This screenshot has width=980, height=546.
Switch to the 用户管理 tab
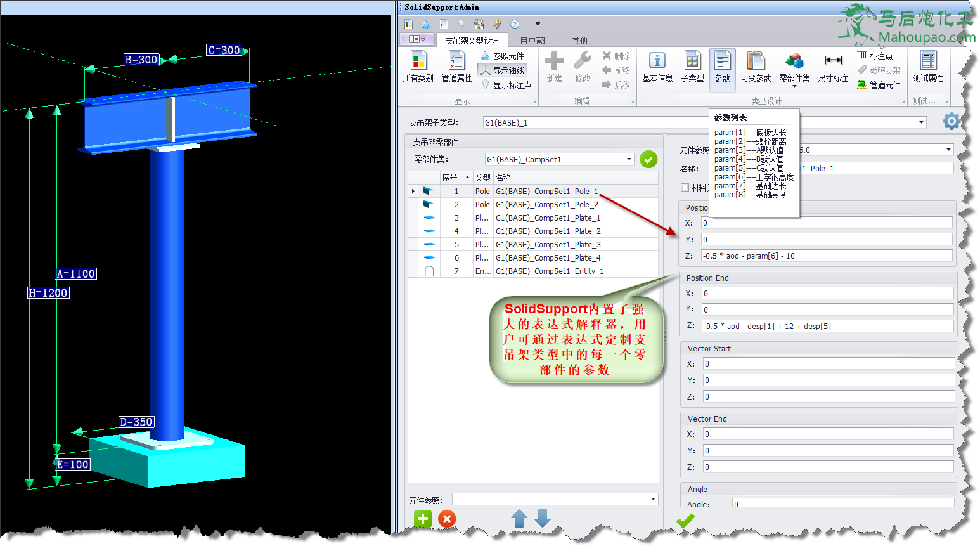(535, 41)
